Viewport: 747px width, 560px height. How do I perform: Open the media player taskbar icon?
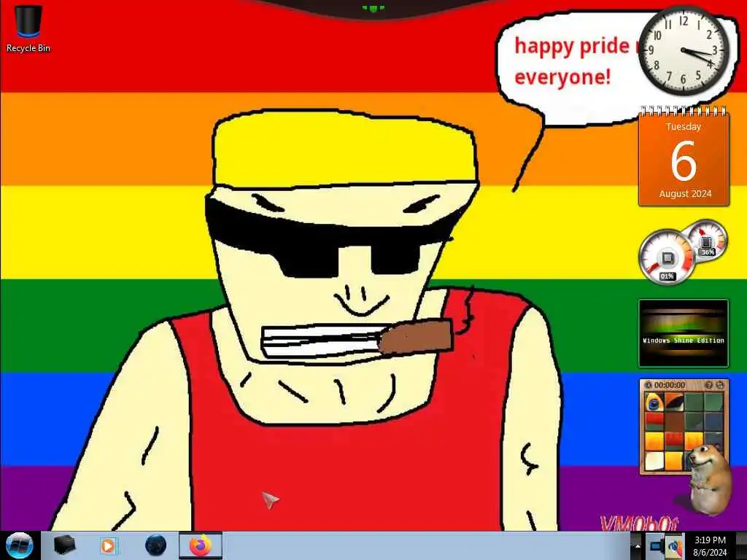click(x=108, y=545)
